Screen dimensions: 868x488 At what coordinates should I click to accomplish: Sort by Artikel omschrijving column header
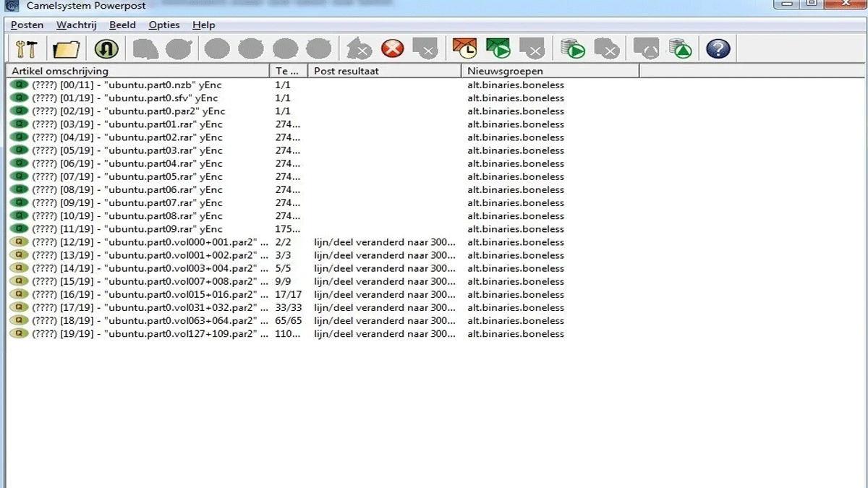point(137,71)
